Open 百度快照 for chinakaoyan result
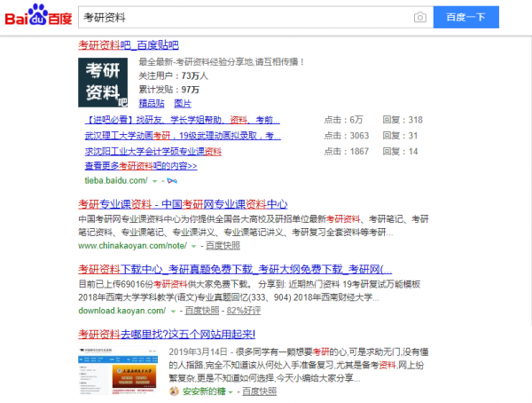532x403 pixels. tap(223, 245)
